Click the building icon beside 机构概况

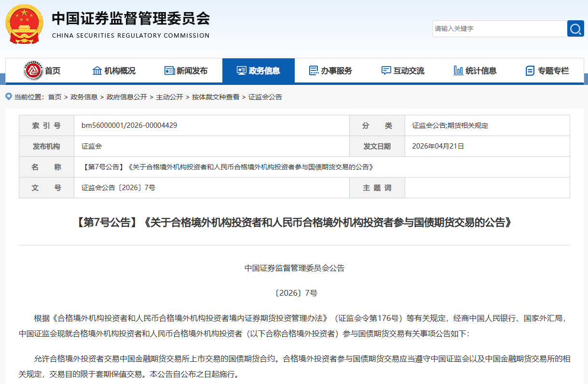(x=96, y=70)
